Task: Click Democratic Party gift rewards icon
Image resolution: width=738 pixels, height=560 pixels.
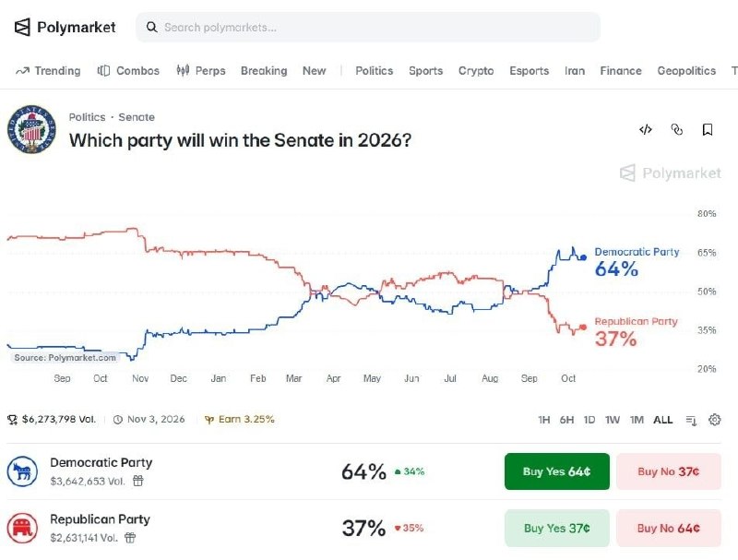Action: pyautogui.click(x=137, y=481)
